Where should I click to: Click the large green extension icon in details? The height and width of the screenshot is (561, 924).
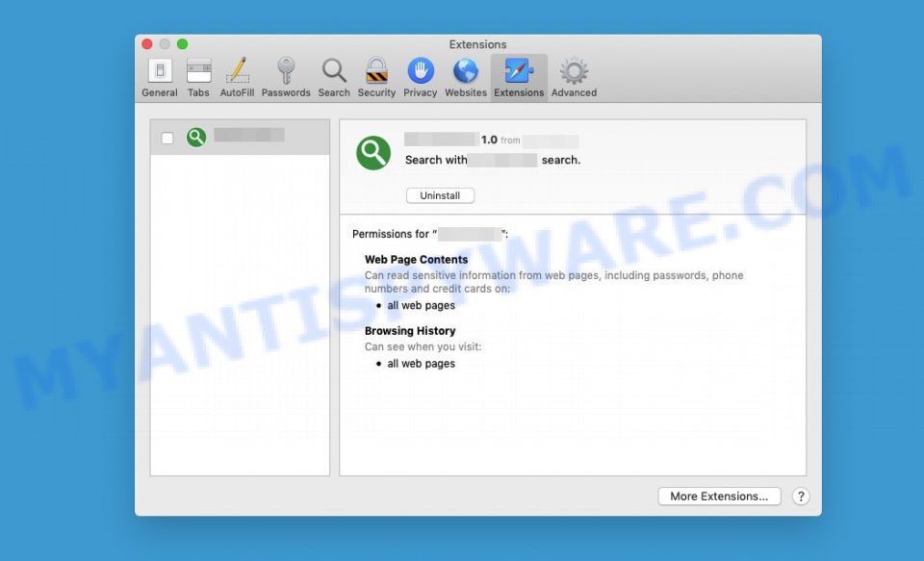point(373,153)
